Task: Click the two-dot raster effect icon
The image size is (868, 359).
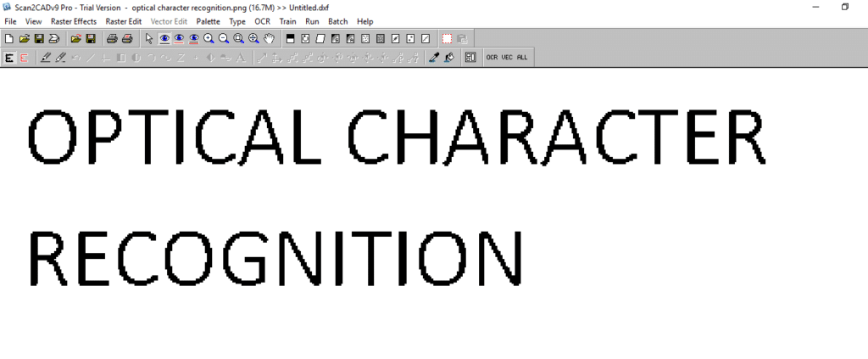Action: tap(410, 39)
